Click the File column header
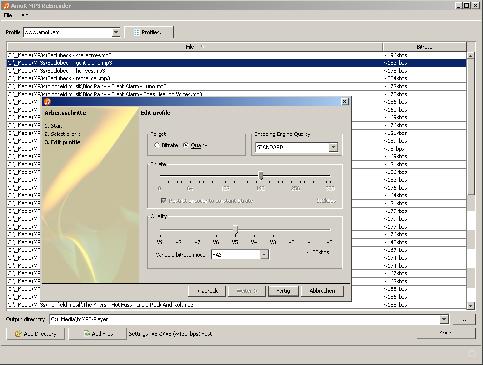Screen dimensions: 483x365 (194, 47)
